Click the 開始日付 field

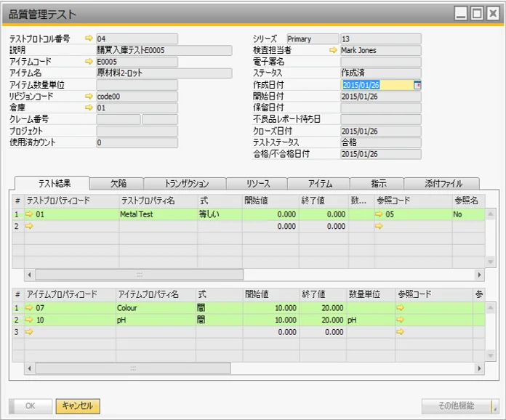381,97
